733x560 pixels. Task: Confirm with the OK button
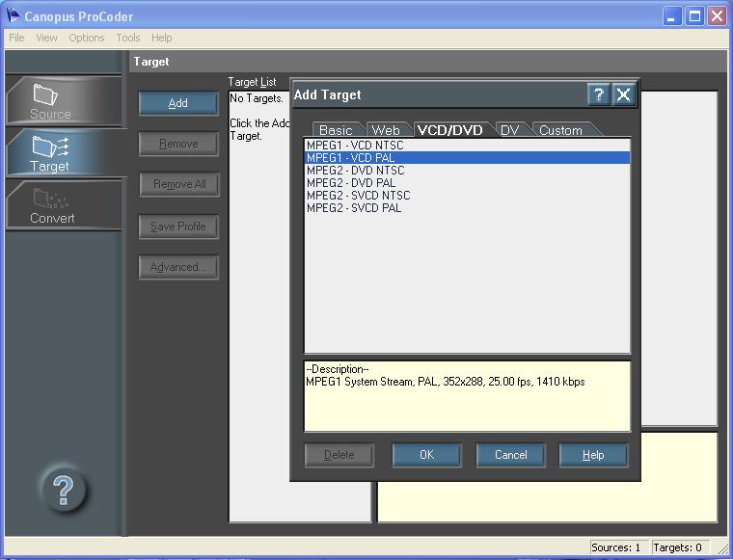pos(426,455)
